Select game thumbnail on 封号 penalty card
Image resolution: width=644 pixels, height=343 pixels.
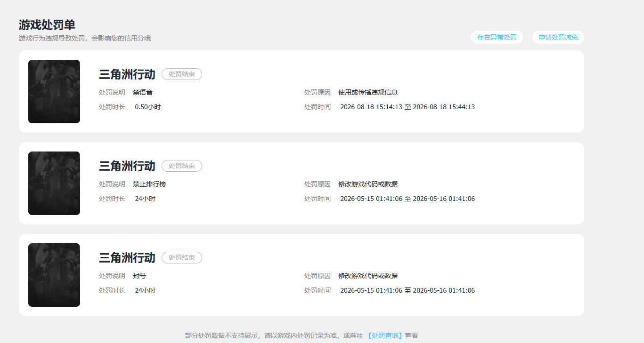(x=54, y=275)
